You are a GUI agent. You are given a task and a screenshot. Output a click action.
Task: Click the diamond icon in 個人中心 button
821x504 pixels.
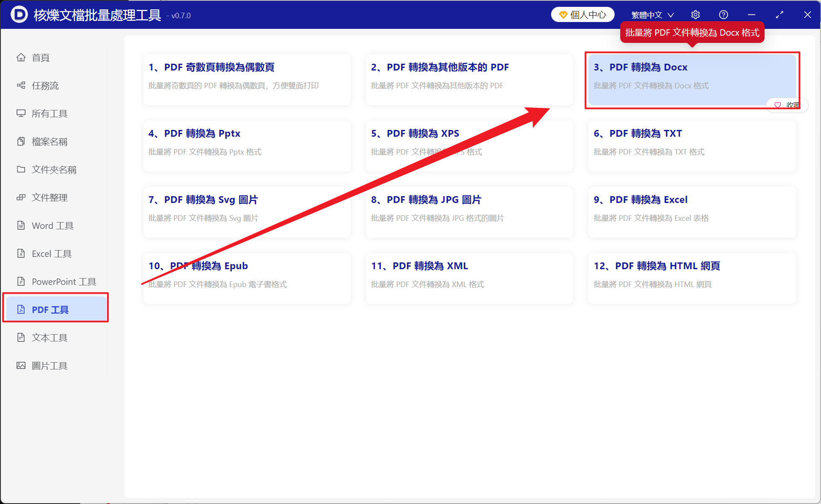[563, 15]
